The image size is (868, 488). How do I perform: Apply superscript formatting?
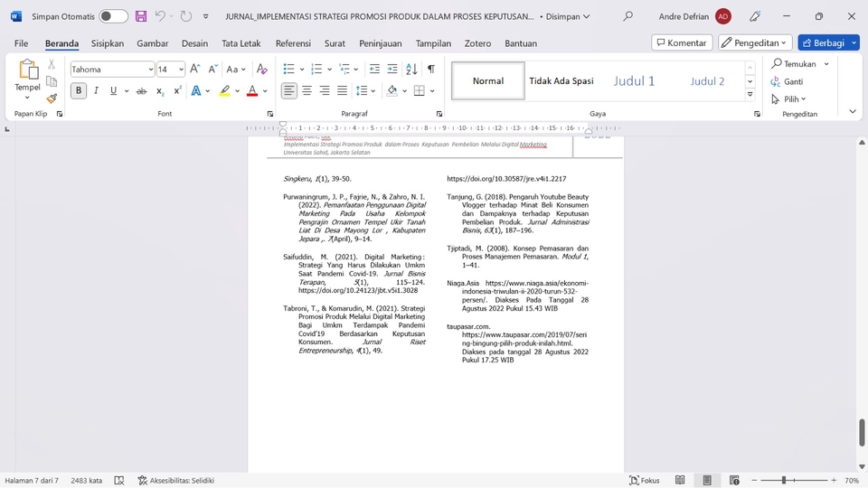tap(177, 90)
